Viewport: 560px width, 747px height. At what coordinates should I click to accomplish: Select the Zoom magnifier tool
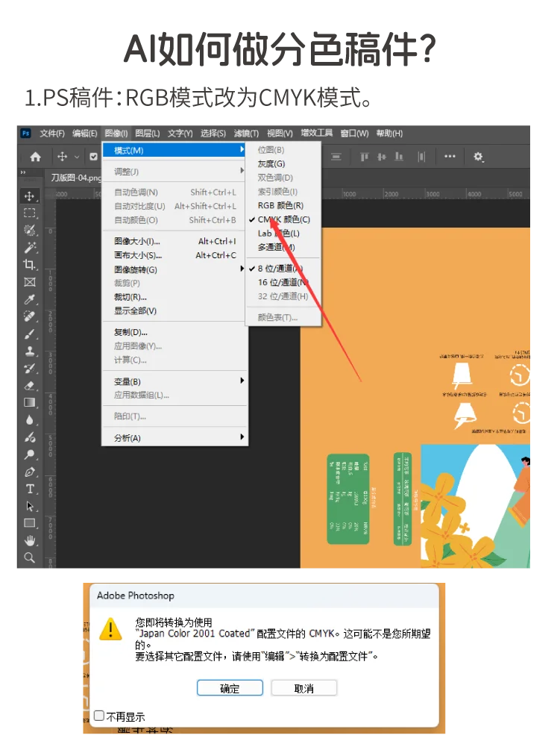coord(30,557)
